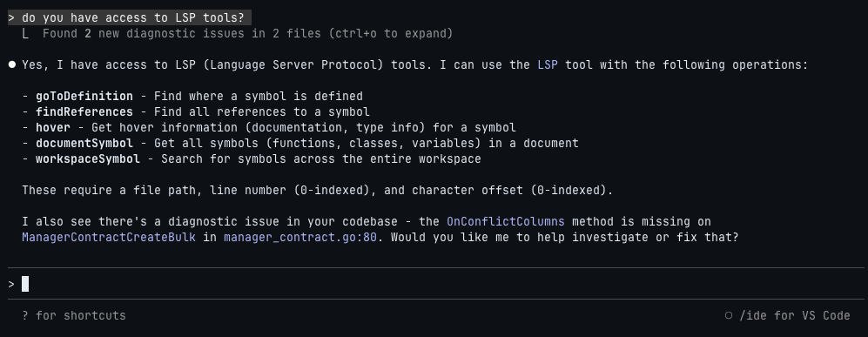Click the 'goToDefinition' operation name

pos(84,97)
